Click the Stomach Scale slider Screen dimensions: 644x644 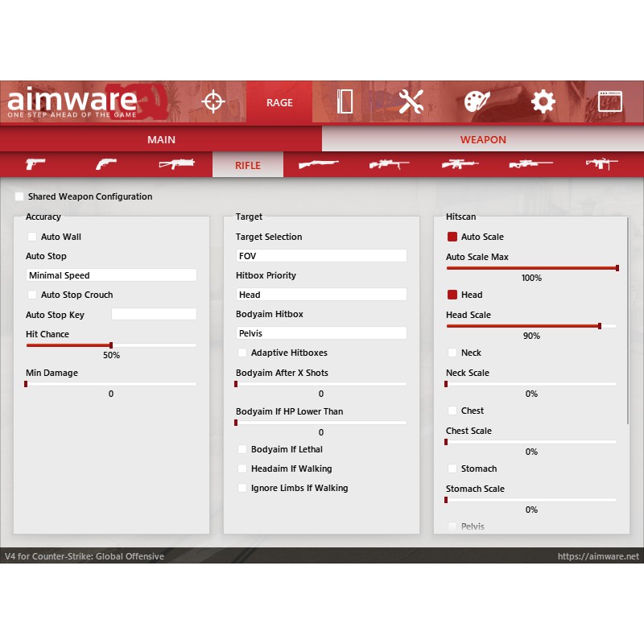pos(532,500)
